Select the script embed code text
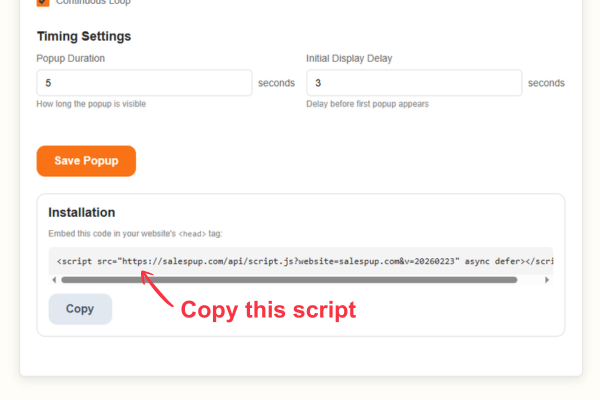 click(305, 261)
